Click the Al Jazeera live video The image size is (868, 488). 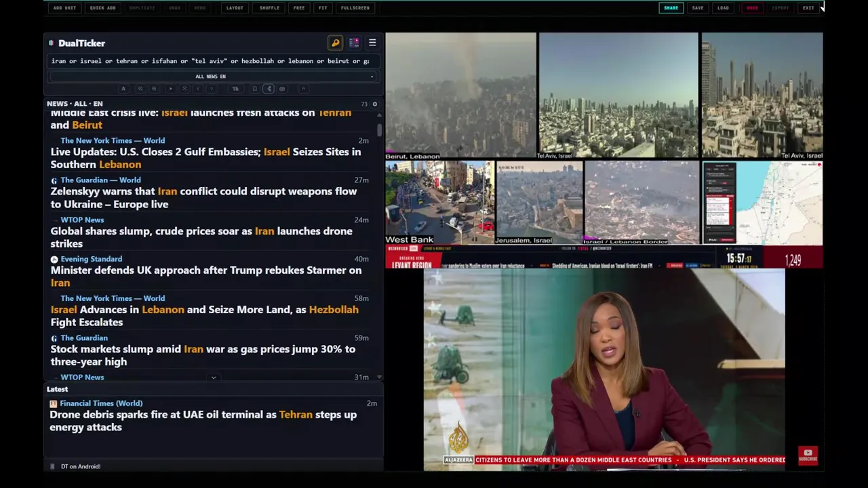click(604, 369)
